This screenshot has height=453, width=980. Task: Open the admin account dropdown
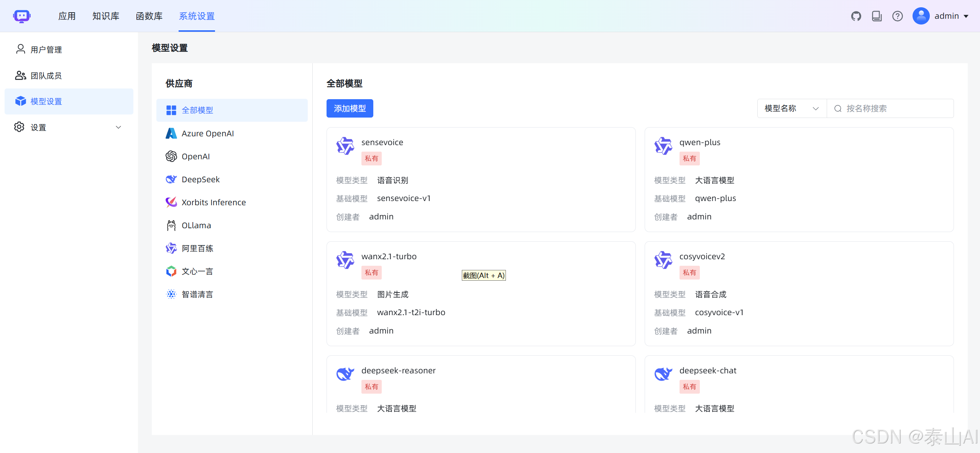click(x=947, y=16)
